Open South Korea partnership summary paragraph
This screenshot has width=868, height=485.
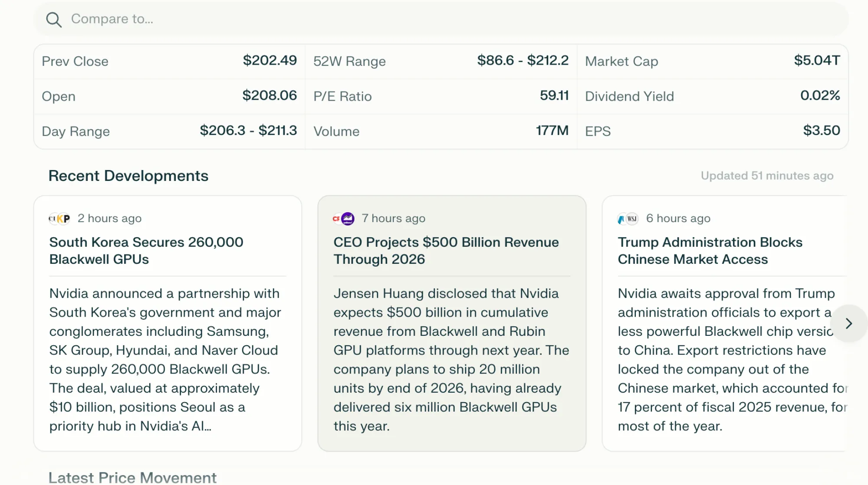[x=165, y=360]
